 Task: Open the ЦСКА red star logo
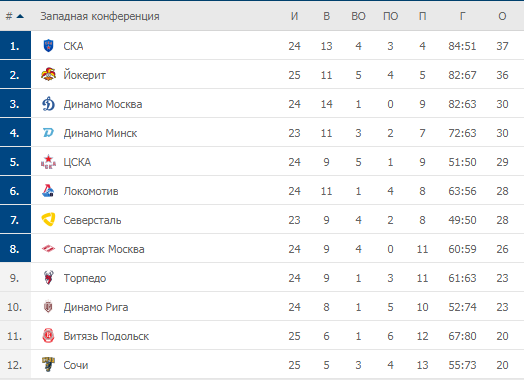coord(48,162)
